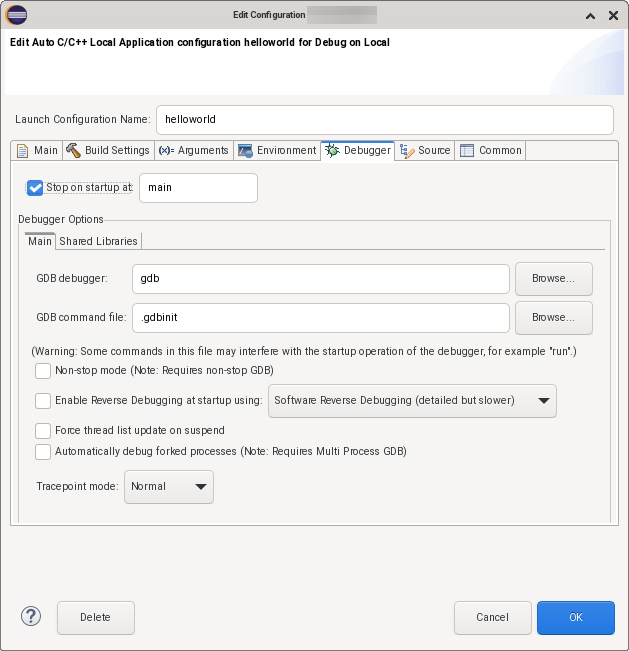Switch to the Environment tab
Image resolution: width=629 pixels, height=651 pixels.
click(x=277, y=150)
